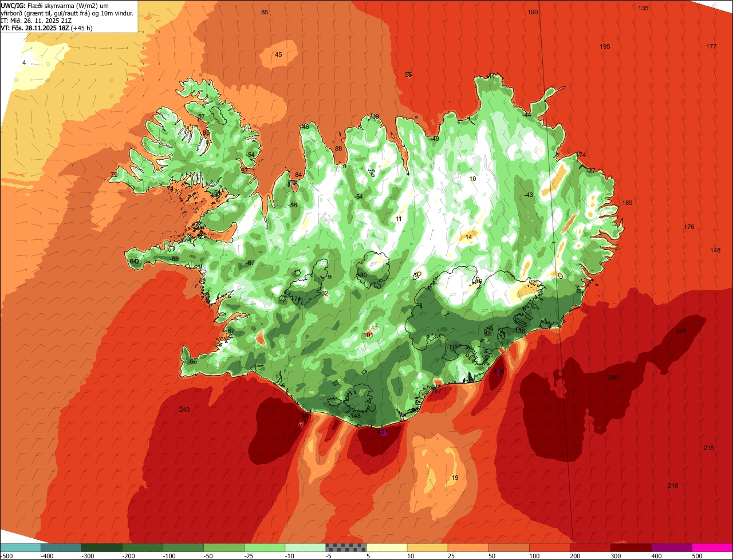Image resolution: width=733 pixels, height=560 pixels.
Task: Click the legend label -100
Action: [169, 555]
